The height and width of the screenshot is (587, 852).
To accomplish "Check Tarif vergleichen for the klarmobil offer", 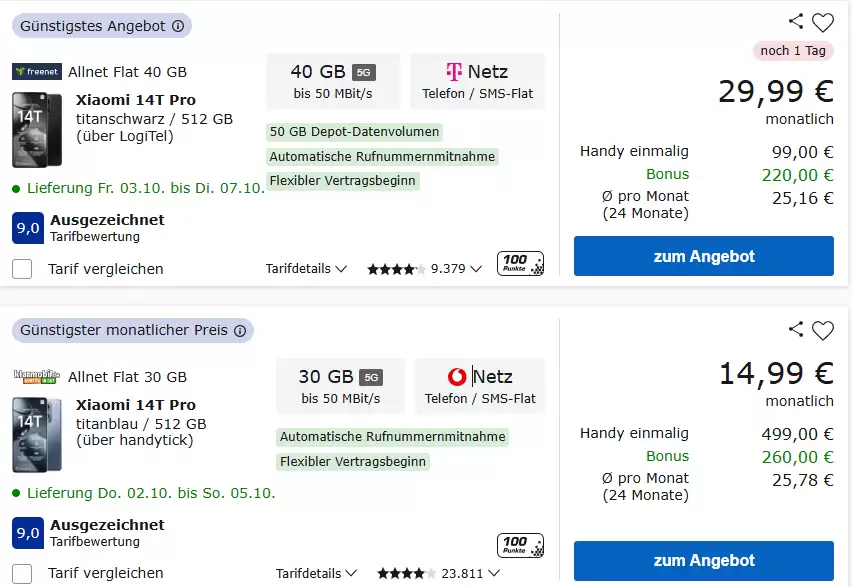I will point(22,573).
